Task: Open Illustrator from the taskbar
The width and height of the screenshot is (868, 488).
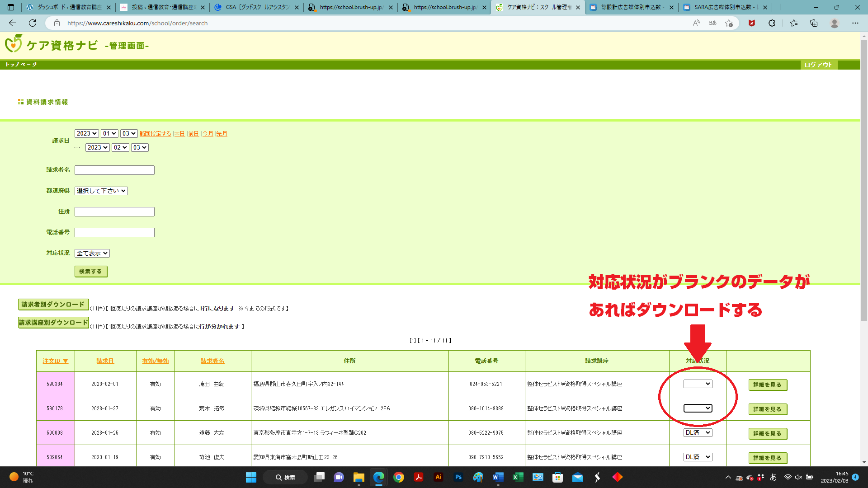Action: 438,477
